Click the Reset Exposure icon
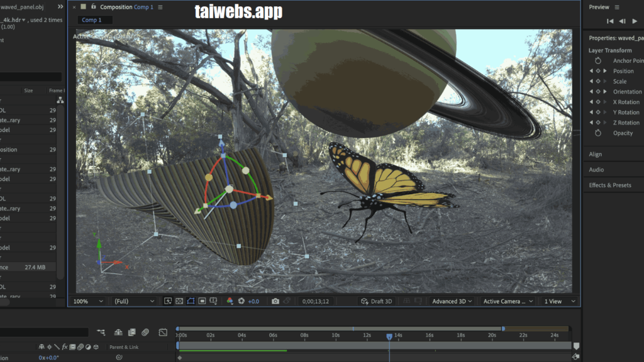Viewport: 644px width, 362px height. [241, 301]
